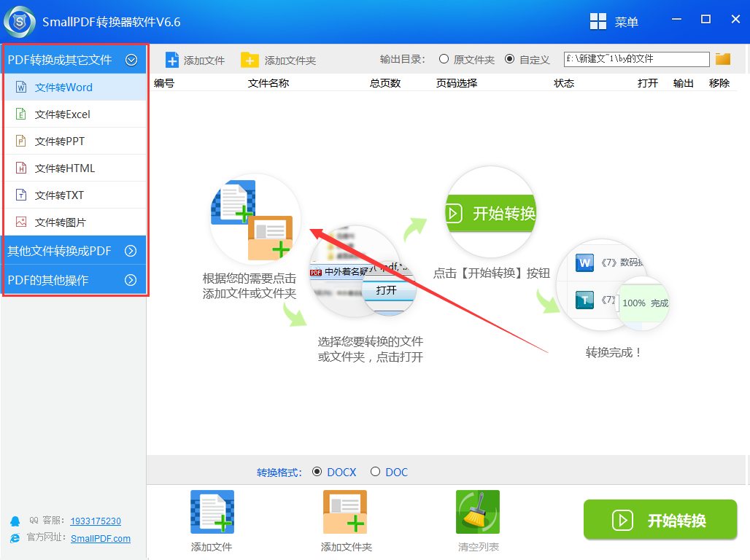
Task: Click the 其他文件转换成PDF section title
Action: point(59,251)
